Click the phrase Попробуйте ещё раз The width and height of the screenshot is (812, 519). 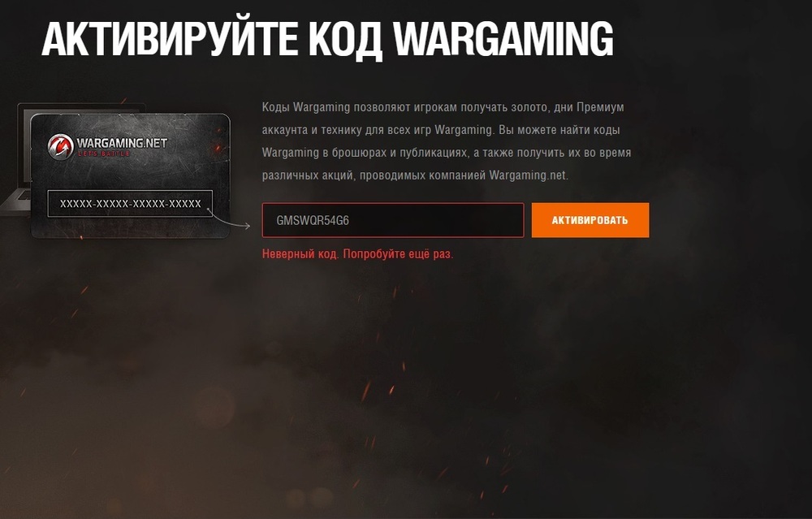[398, 254]
